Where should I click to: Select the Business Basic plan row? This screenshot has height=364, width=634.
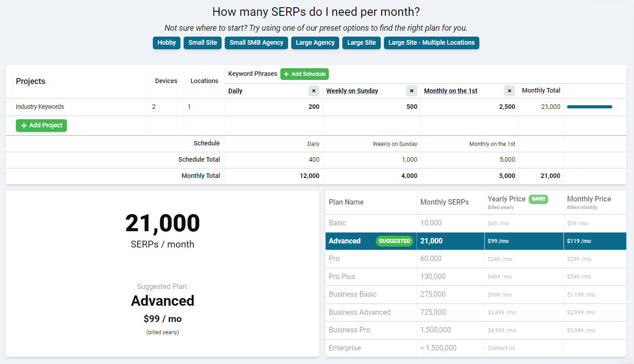476,294
